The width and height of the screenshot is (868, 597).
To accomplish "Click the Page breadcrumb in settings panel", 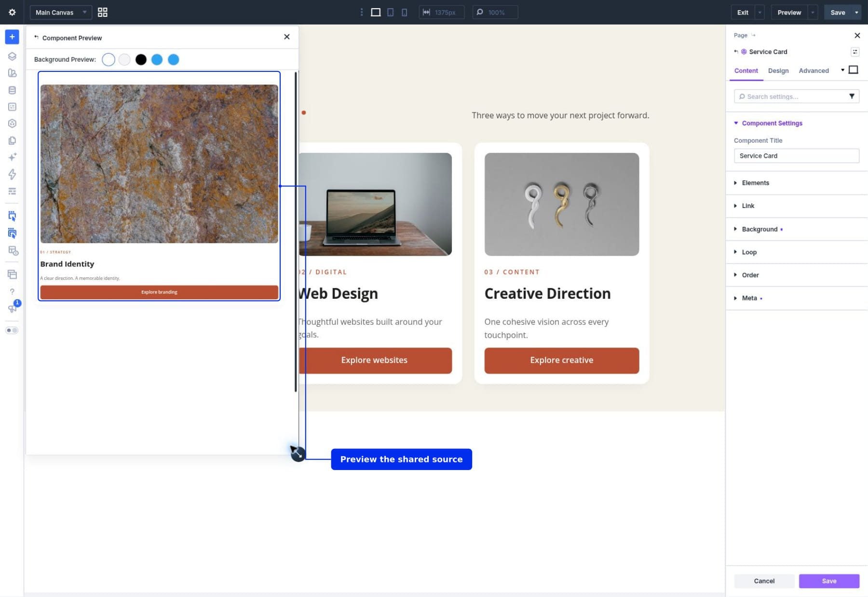I will [x=740, y=35].
